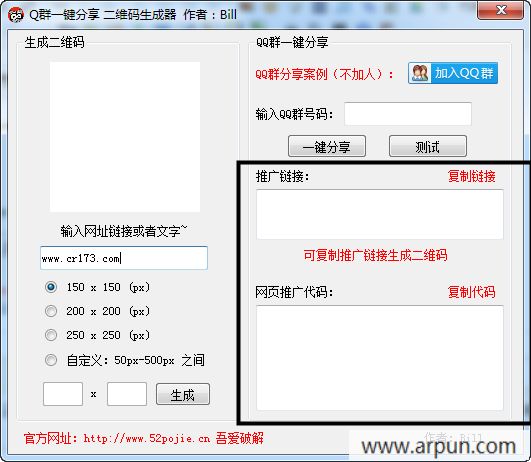Click the QR code preview area
This screenshot has height=462, width=531.
(125, 137)
